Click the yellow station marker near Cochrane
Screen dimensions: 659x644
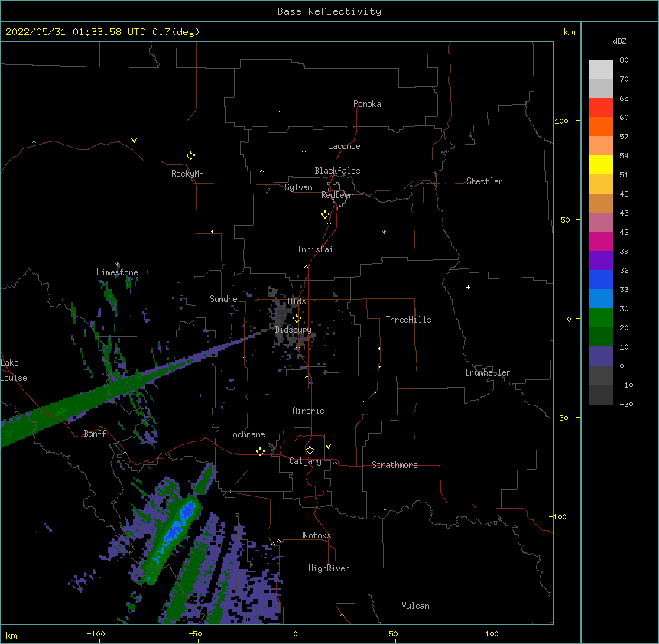[260, 451]
